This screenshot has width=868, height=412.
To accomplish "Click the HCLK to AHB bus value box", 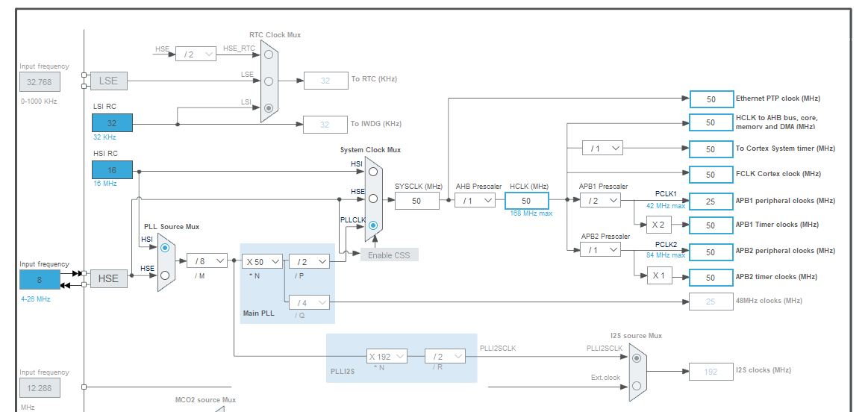I will [711, 122].
